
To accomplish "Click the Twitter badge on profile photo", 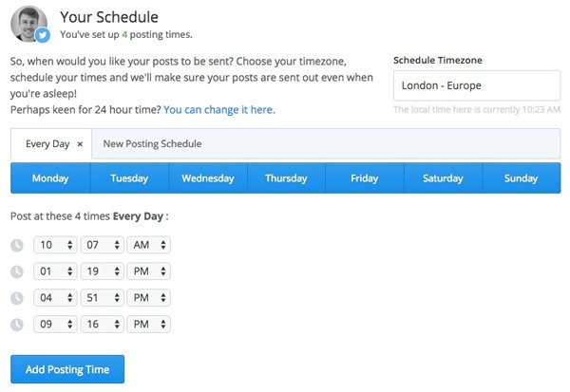I will 43,35.
